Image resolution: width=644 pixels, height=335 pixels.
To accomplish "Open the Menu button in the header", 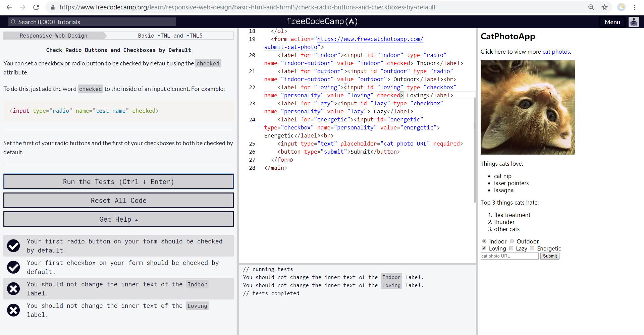I will click(x=612, y=22).
